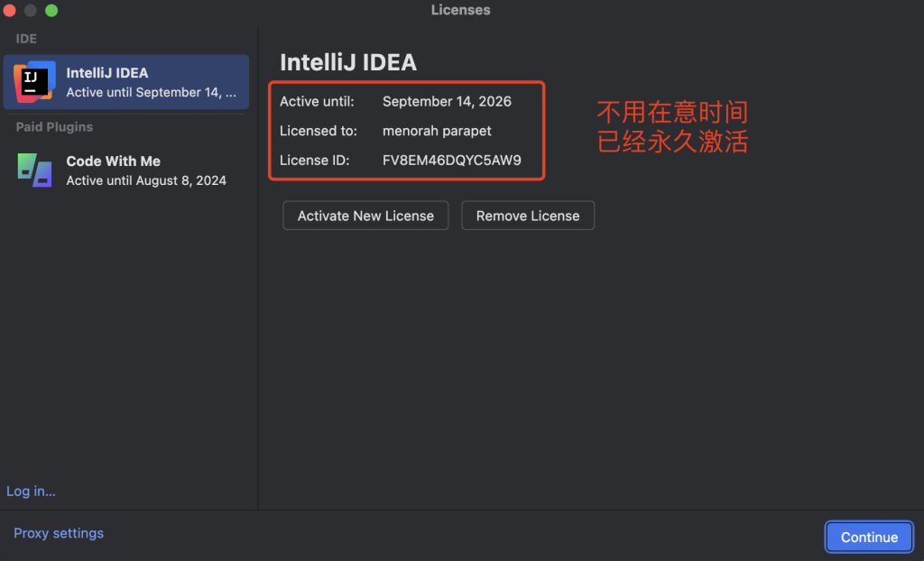This screenshot has width=924, height=561.
Task: Click the License ID value FV8EM46DQYC5AW9
Action: (x=451, y=161)
